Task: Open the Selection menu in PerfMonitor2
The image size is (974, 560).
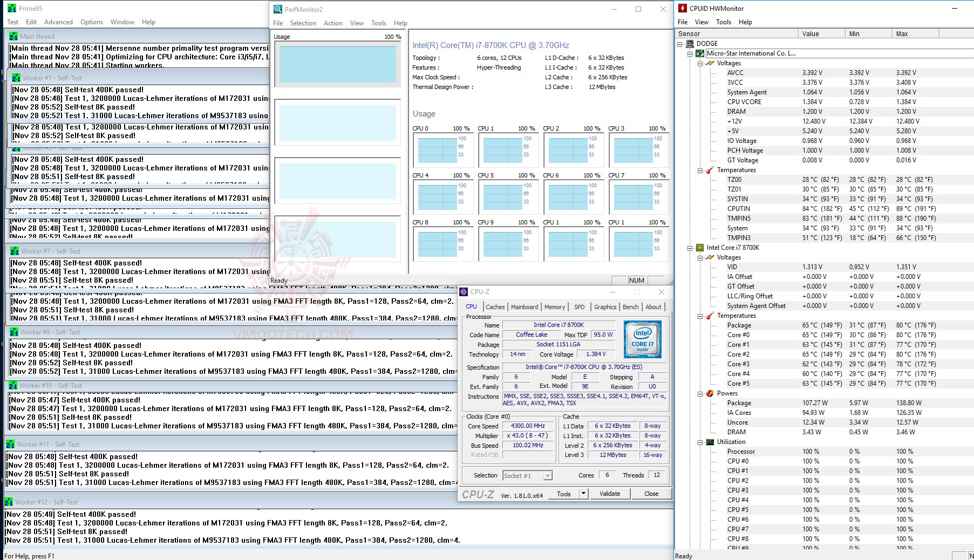Action: point(303,23)
